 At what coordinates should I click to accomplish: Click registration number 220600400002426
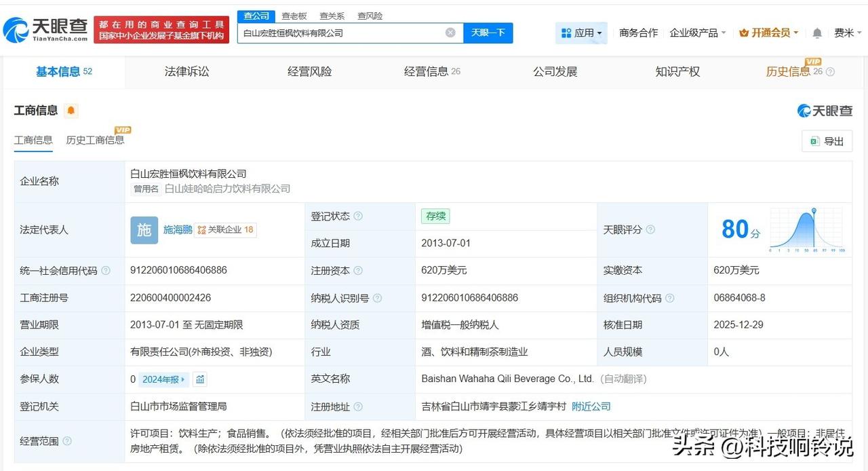pos(170,297)
